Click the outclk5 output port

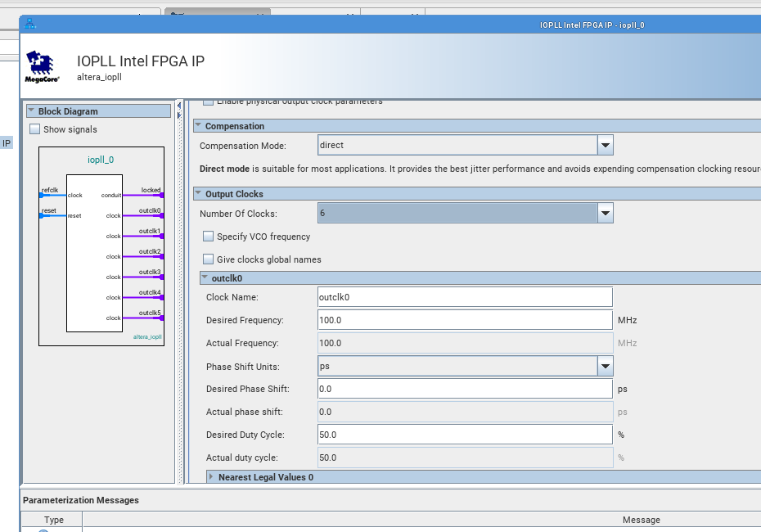(x=161, y=318)
